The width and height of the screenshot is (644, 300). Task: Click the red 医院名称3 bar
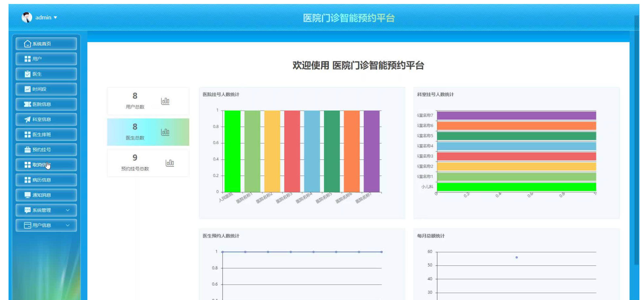[292, 151]
